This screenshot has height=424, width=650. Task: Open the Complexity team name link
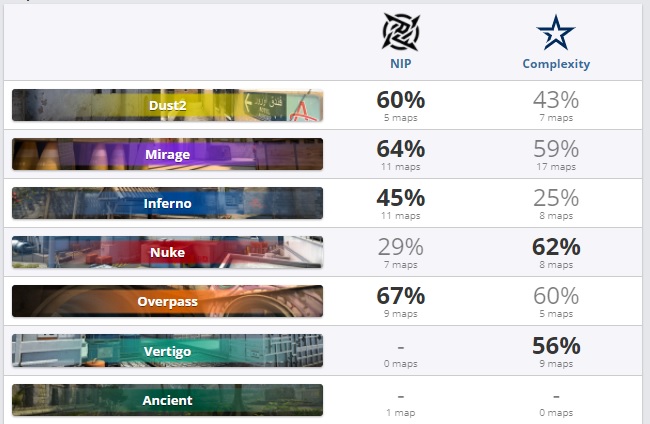point(556,63)
